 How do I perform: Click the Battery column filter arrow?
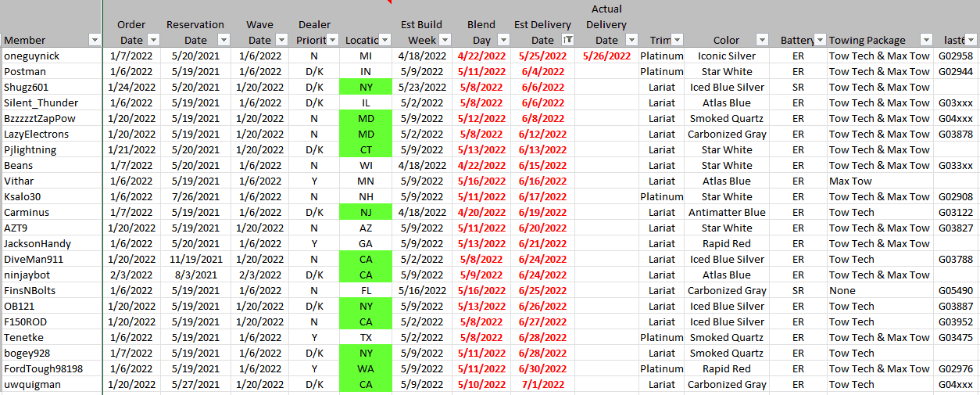pyautogui.click(x=819, y=40)
